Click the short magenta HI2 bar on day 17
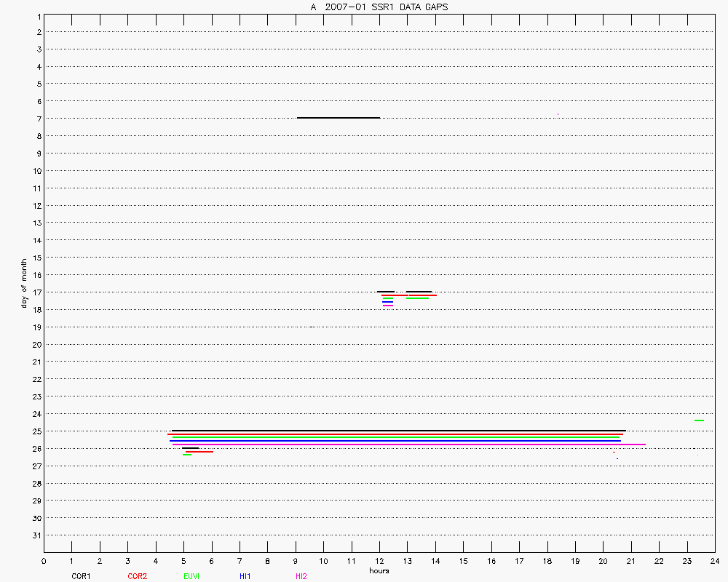This screenshot has width=728, height=582. click(x=387, y=306)
